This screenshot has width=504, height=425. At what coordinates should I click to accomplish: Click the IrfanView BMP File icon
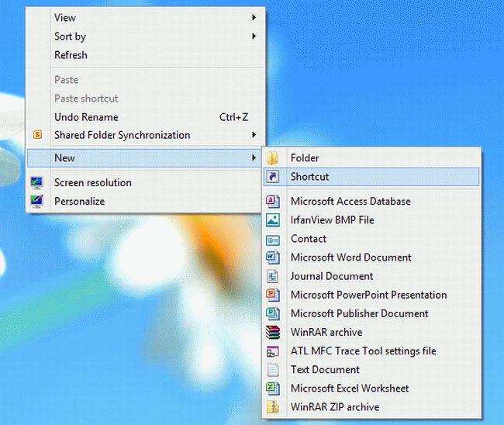click(x=273, y=220)
